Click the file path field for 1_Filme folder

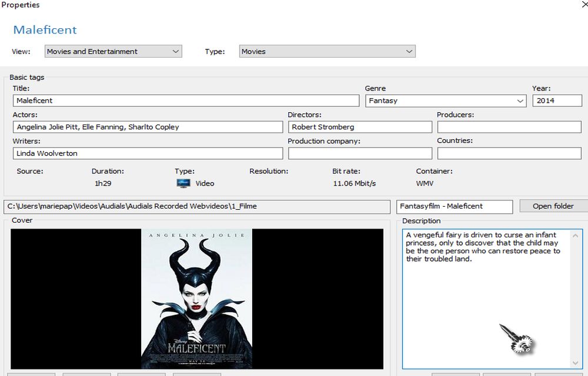[197, 206]
